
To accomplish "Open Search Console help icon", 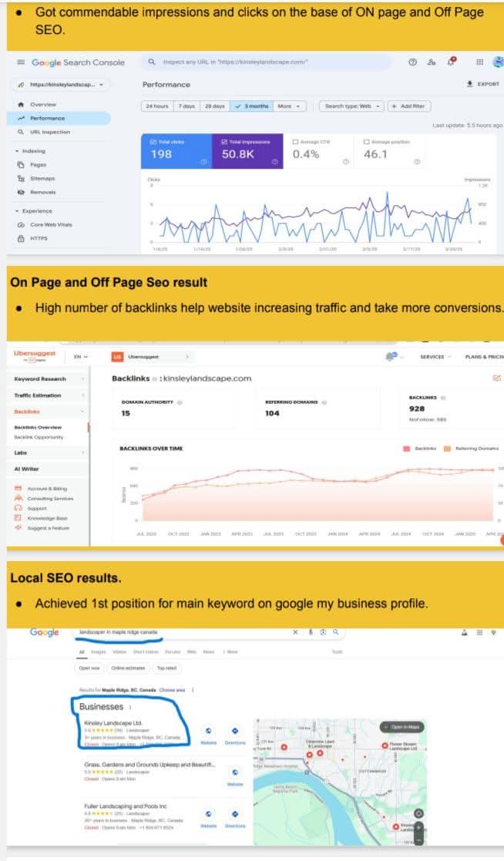I will (x=412, y=62).
